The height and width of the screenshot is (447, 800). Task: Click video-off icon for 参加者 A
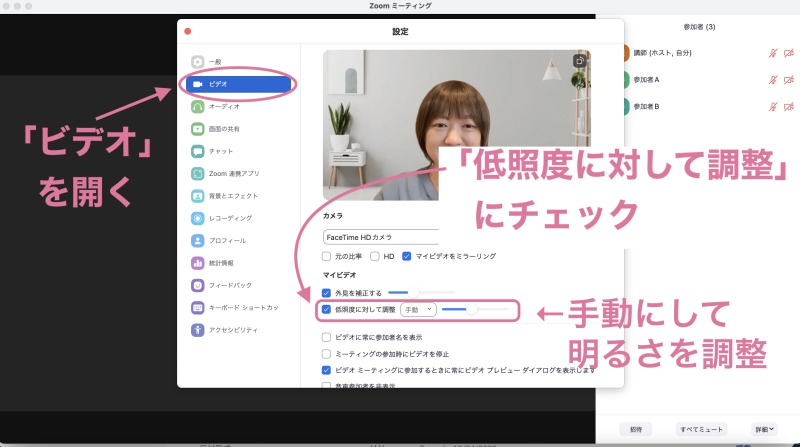tap(789, 80)
